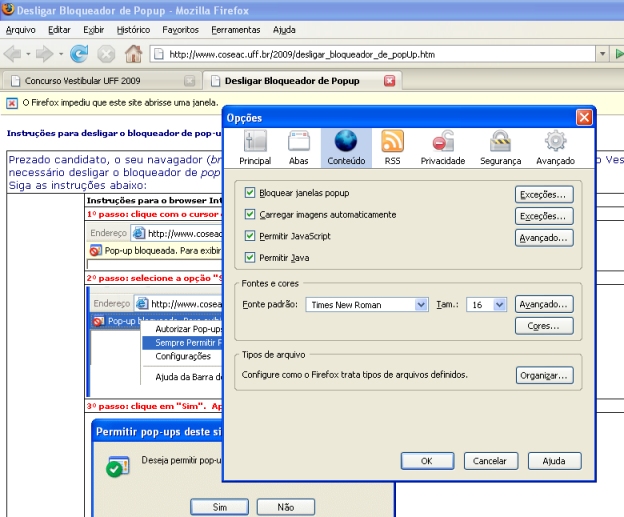Image resolution: width=624 pixels, height=517 pixels.
Task: Uncheck Bloquear janelas popup
Action: coord(250,193)
